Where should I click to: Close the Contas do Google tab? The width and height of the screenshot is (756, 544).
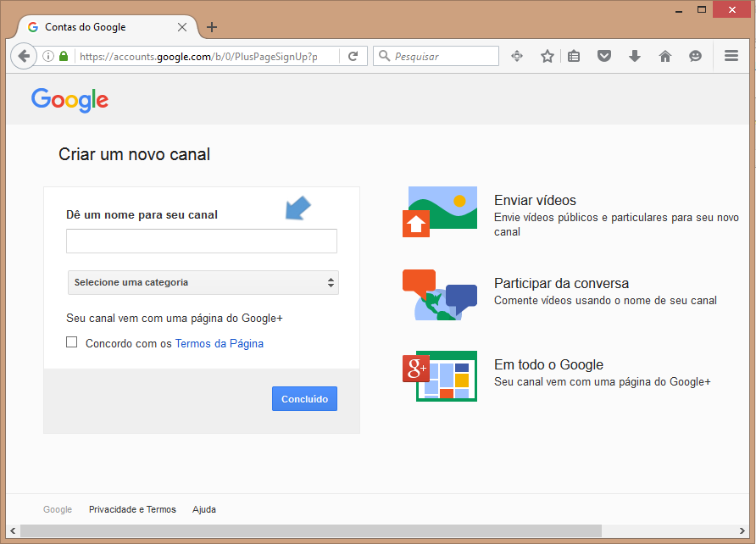[x=182, y=27]
